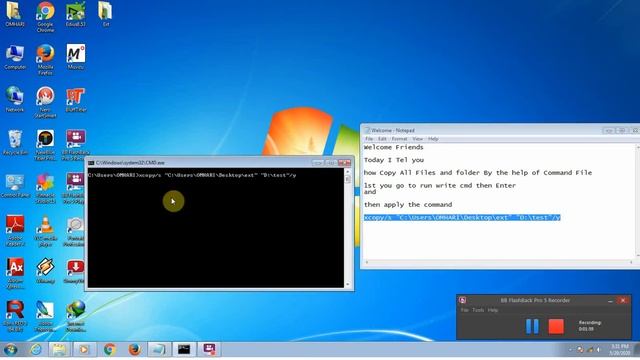This screenshot has height=360, width=640.
Task: Open the red R application shortcut
Action: click(x=15, y=315)
